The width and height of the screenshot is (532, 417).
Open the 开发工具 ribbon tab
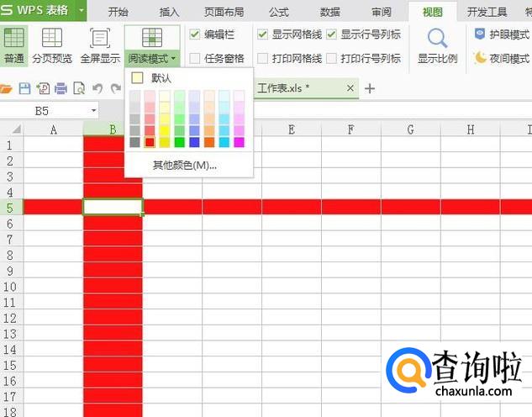pyautogui.click(x=487, y=13)
